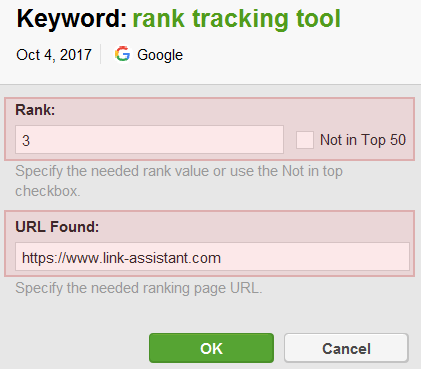421x369 pixels.
Task: Click the OK button
Action: point(211,348)
